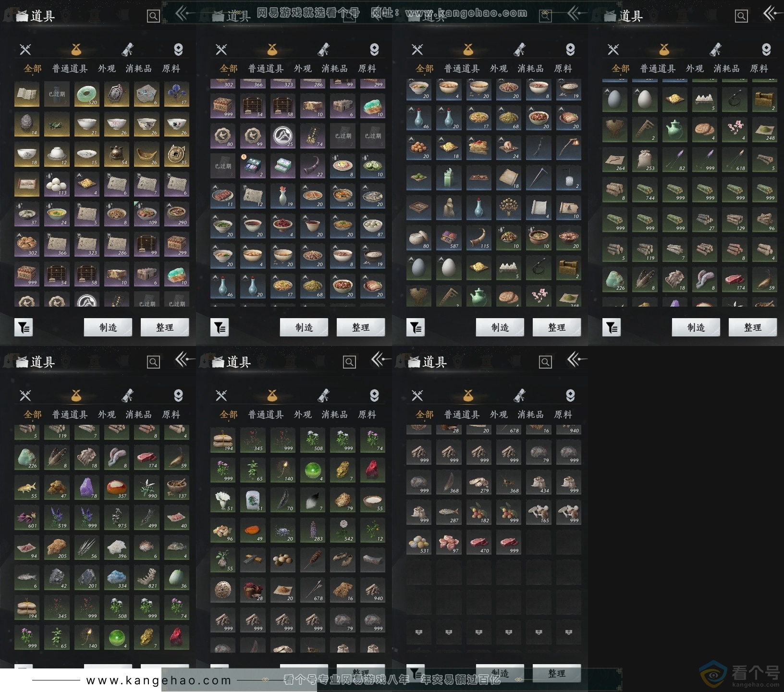Image resolution: width=784 pixels, height=692 pixels.
Task: Select the jade ring item with count 520
Action: click(x=86, y=94)
